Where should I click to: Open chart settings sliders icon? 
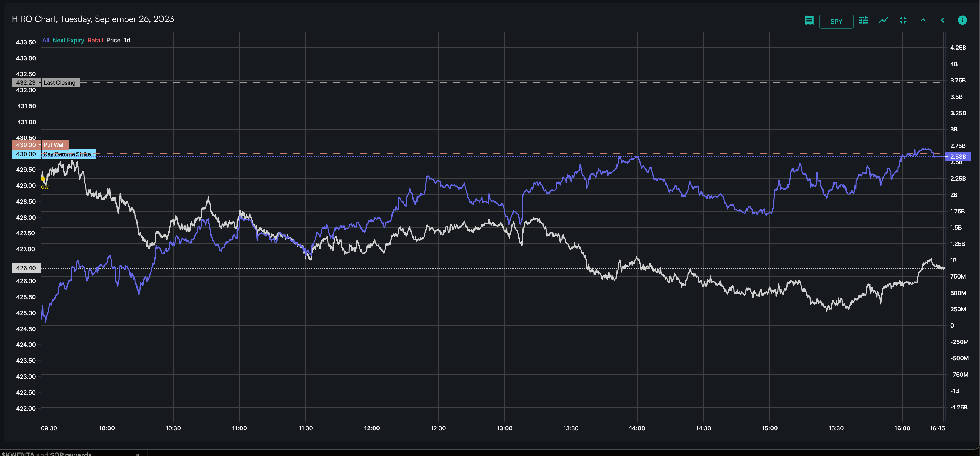point(864,21)
